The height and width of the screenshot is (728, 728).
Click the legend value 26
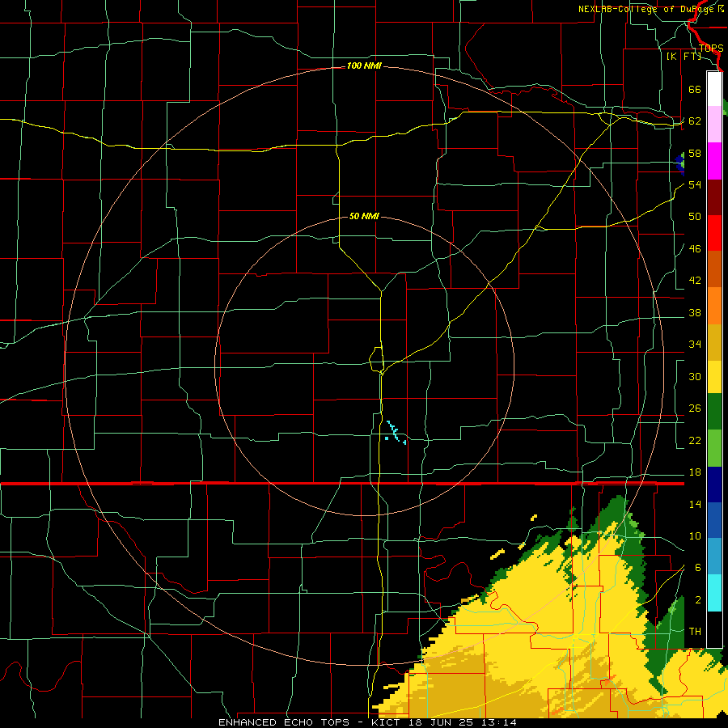click(695, 408)
